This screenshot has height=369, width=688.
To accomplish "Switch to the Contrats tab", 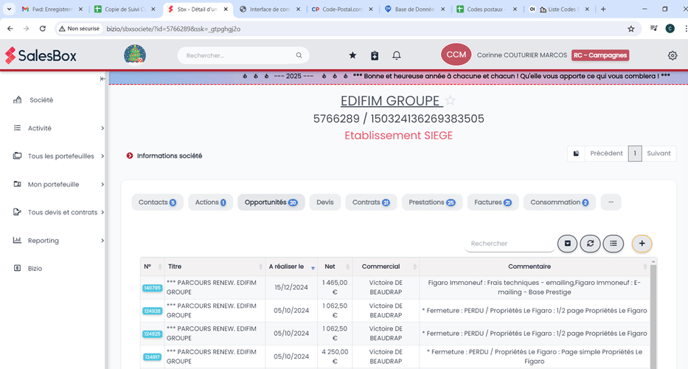I will 371,202.
